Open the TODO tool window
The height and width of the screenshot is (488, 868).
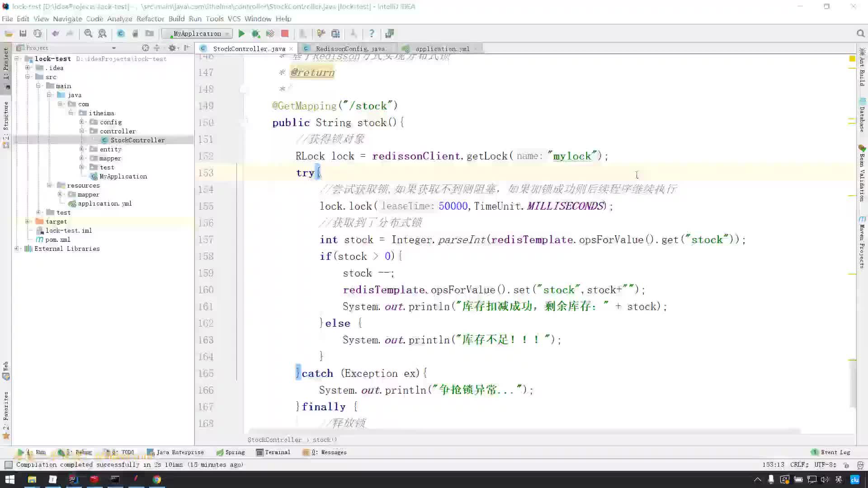(119, 452)
